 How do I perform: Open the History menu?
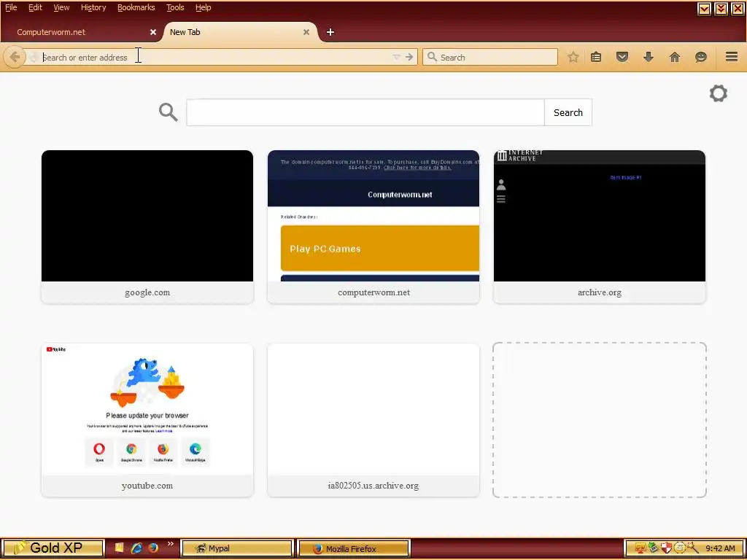pos(93,7)
